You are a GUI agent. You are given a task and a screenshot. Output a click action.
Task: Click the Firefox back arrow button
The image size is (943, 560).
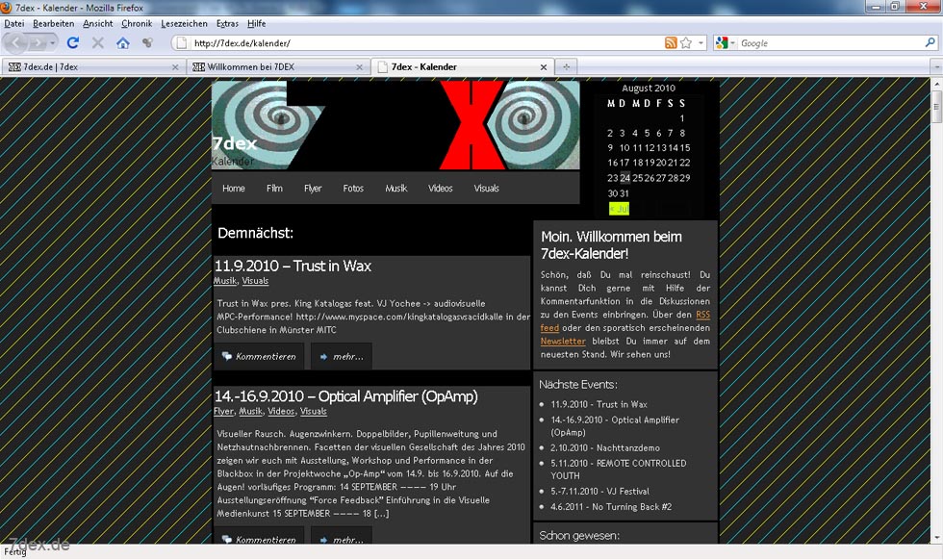coord(16,42)
